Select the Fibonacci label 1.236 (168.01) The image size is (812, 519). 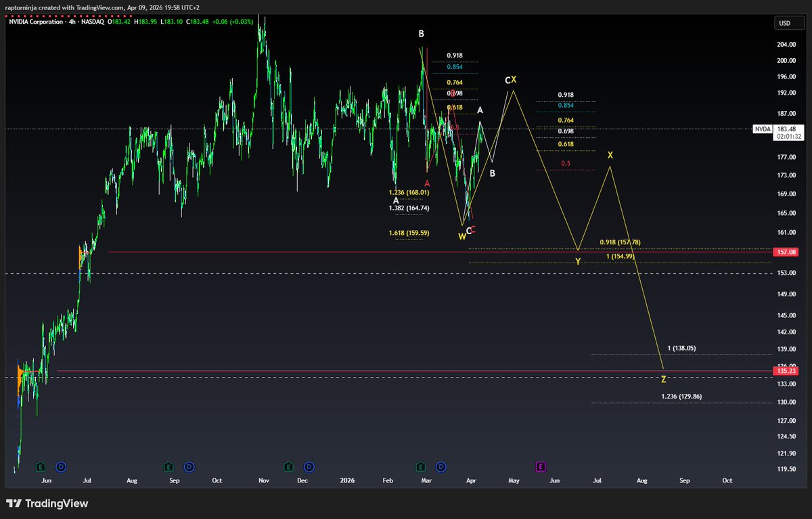(x=409, y=192)
